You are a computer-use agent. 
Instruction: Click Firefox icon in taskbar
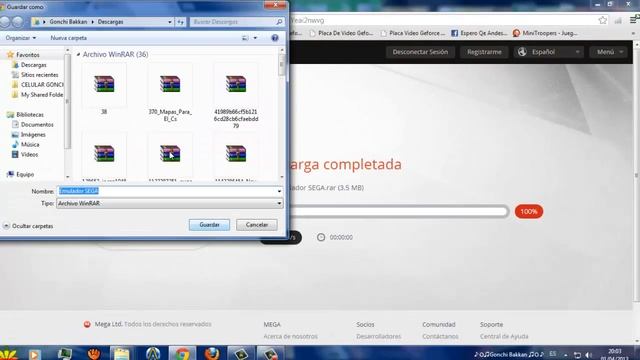[x=212, y=353]
